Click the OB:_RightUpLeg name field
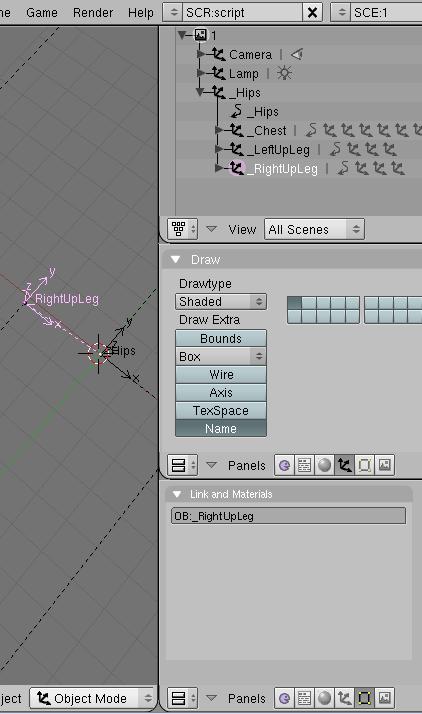422x714 pixels. click(x=288, y=516)
